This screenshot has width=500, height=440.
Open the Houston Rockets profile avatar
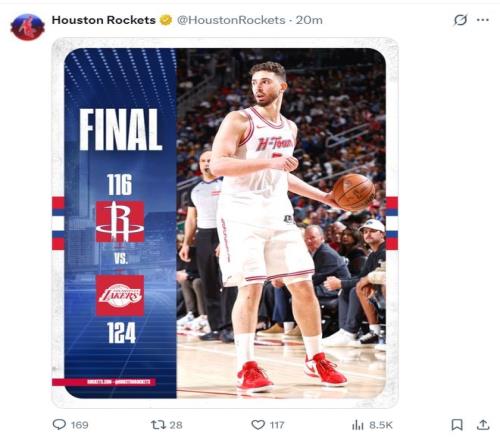tap(27, 27)
